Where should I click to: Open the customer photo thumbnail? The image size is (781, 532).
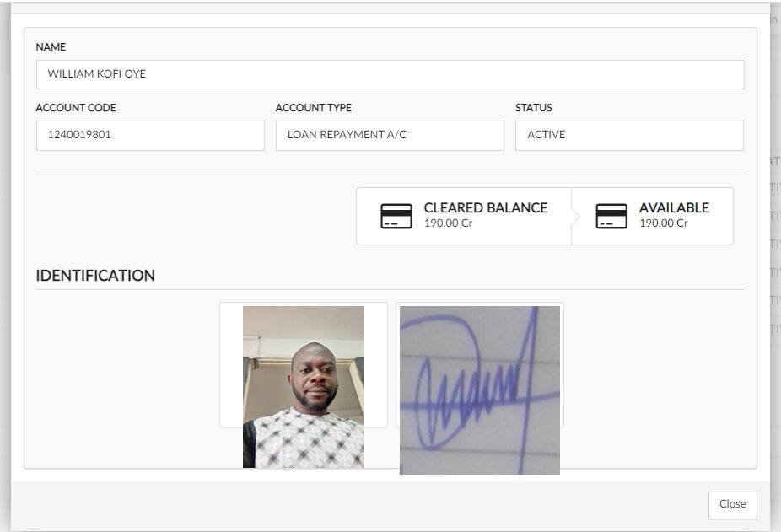coord(304,387)
